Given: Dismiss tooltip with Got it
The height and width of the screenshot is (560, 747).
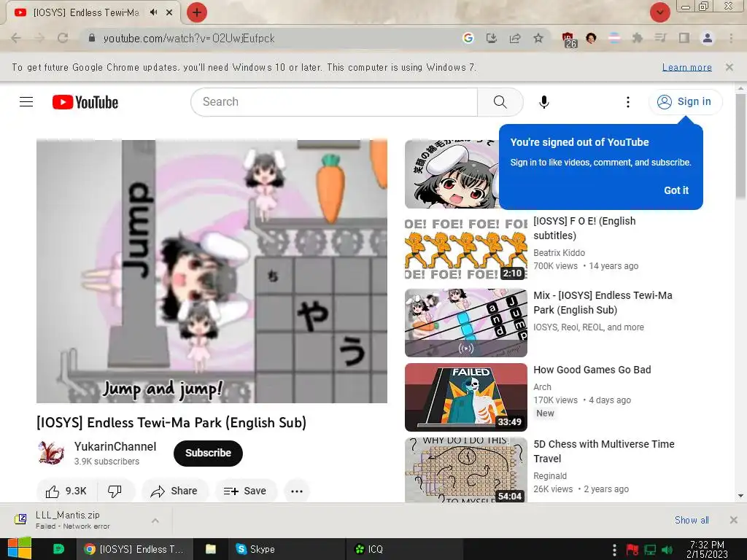Looking at the screenshot, I should tap(676, 190).
